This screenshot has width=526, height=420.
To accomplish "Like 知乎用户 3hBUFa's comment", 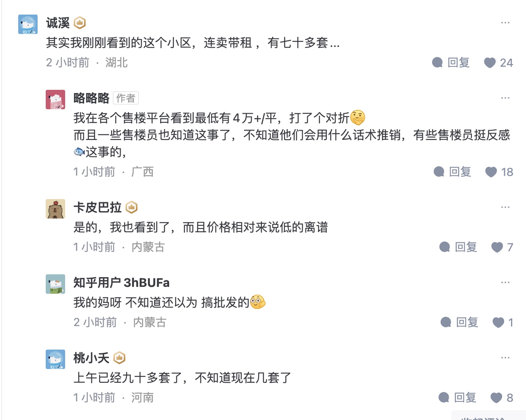I will pos(498,322).
